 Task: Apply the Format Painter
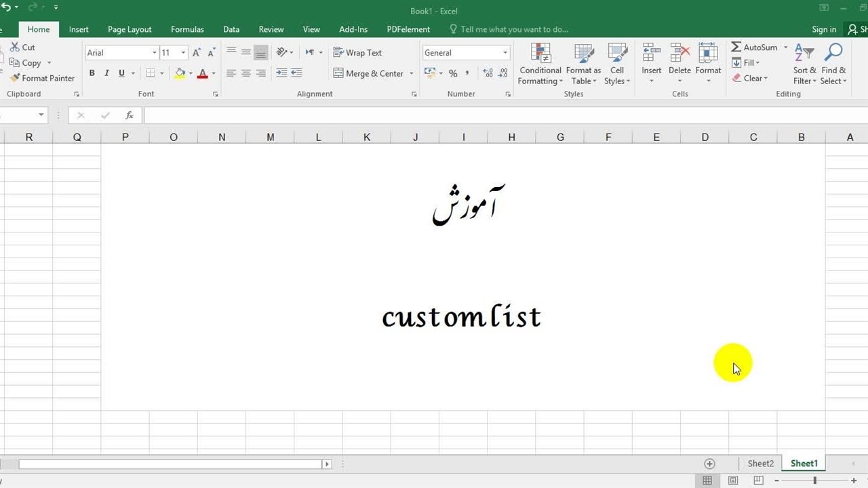click(x=42, y=78)
